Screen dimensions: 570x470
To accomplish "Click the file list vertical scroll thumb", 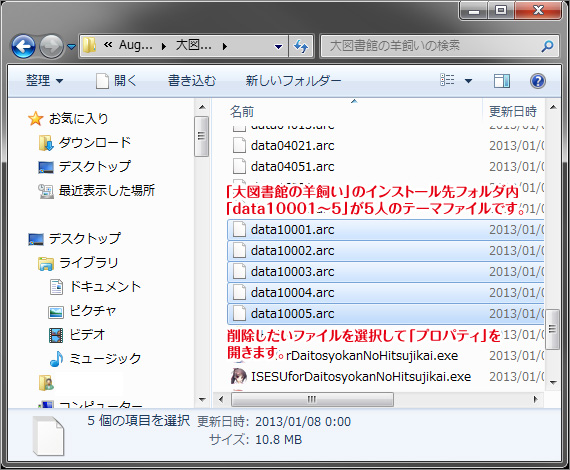I will pyautogui.click(x=553, y=329).
